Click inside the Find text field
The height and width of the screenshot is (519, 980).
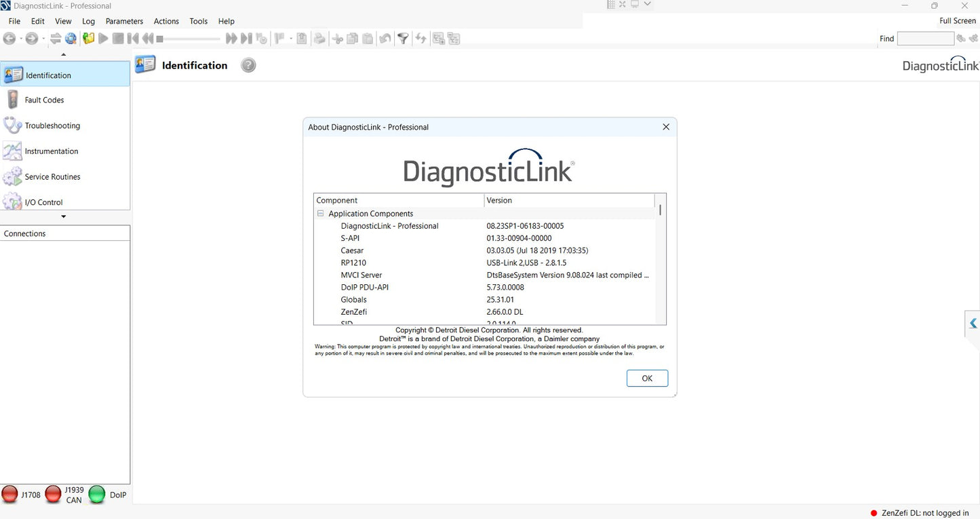(x=924, y=38)
